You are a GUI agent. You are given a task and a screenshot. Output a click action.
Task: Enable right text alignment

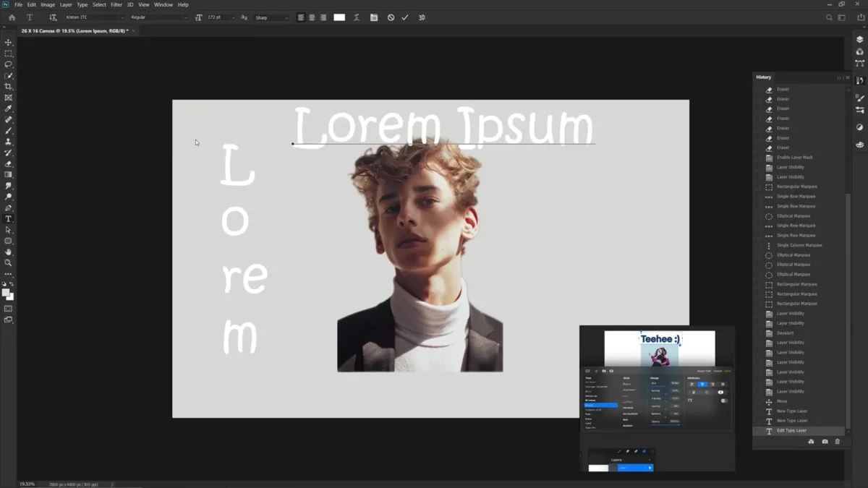pos(323,17)
